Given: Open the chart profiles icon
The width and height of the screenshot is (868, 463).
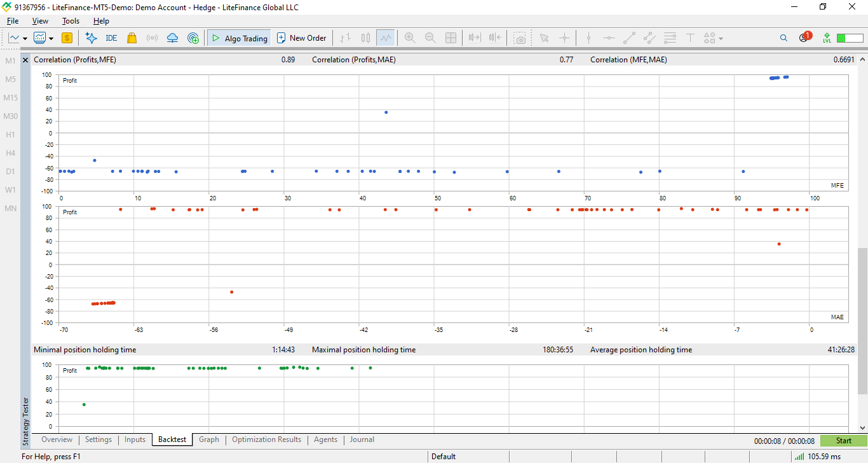Looking at the screenshot, I should pos(39,38).
